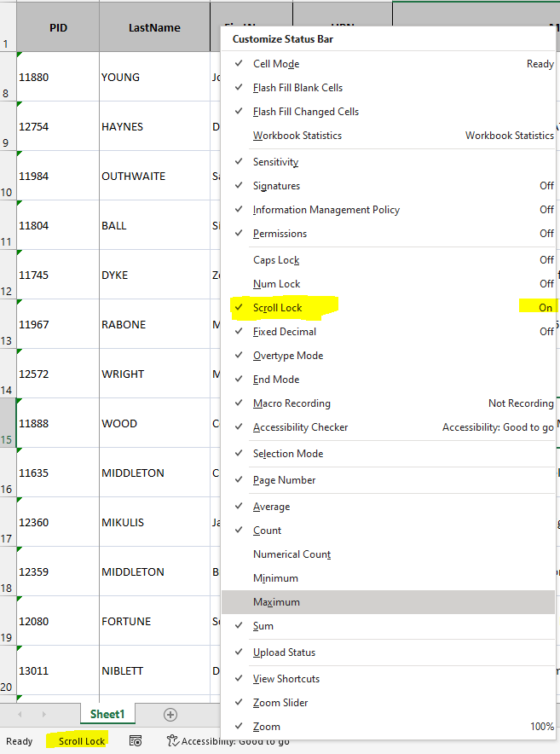Toggle Zoom percentage option

389,727
